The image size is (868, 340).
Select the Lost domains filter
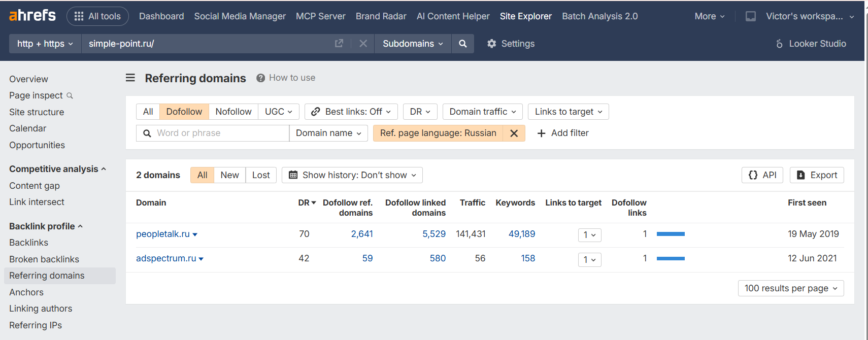(x=261, y=175)
